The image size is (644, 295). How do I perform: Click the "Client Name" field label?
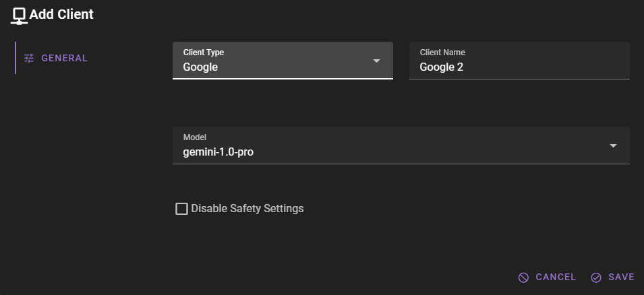442,53
